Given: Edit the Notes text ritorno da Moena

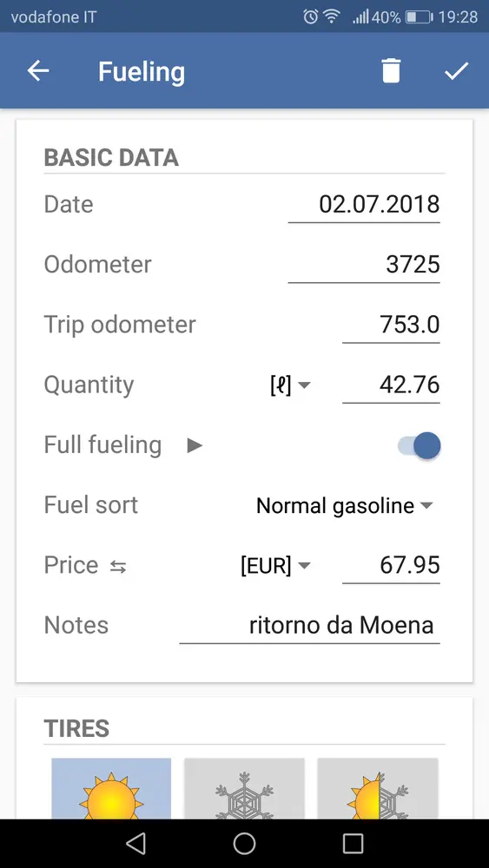Looking at the screenshot, I should click(309, 626).
